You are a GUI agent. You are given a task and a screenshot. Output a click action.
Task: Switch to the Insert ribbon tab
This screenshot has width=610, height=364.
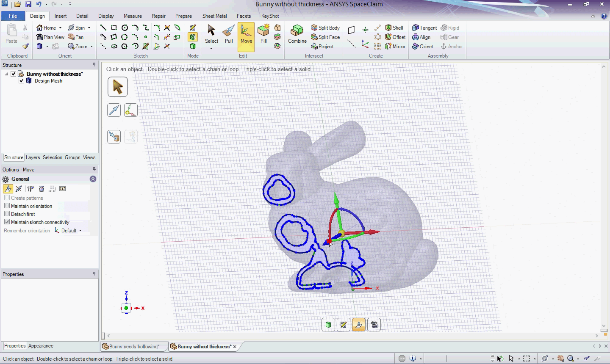click(x=61, y=16)
